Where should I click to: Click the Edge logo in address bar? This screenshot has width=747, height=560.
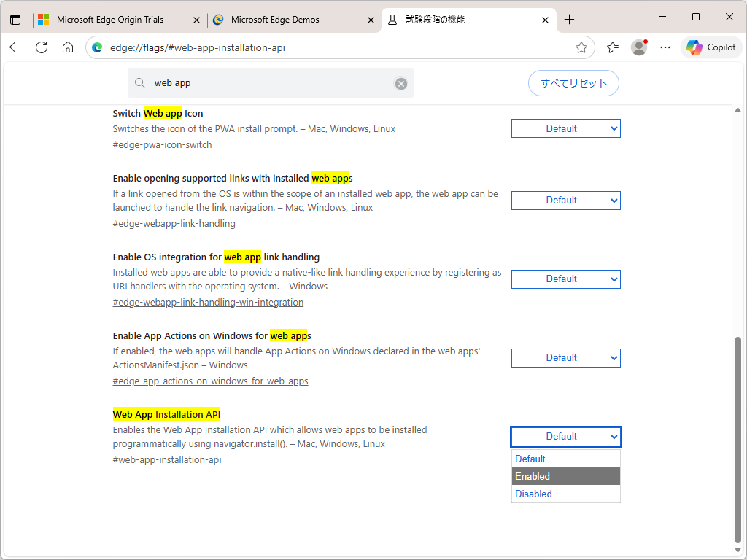[97, 47]
